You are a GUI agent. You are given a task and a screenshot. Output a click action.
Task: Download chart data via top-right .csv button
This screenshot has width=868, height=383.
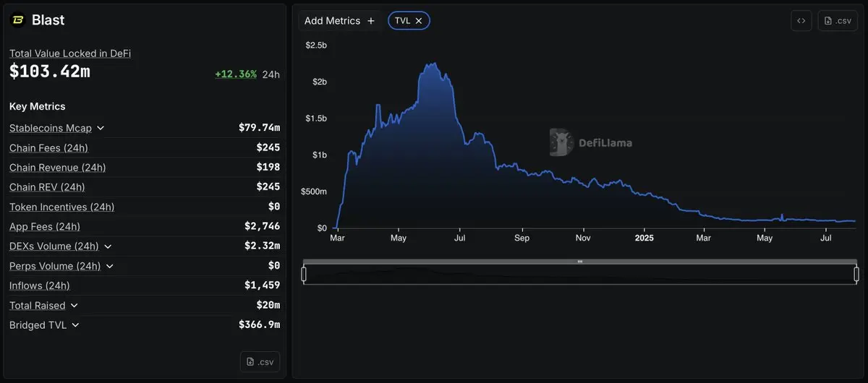[838, 21]
